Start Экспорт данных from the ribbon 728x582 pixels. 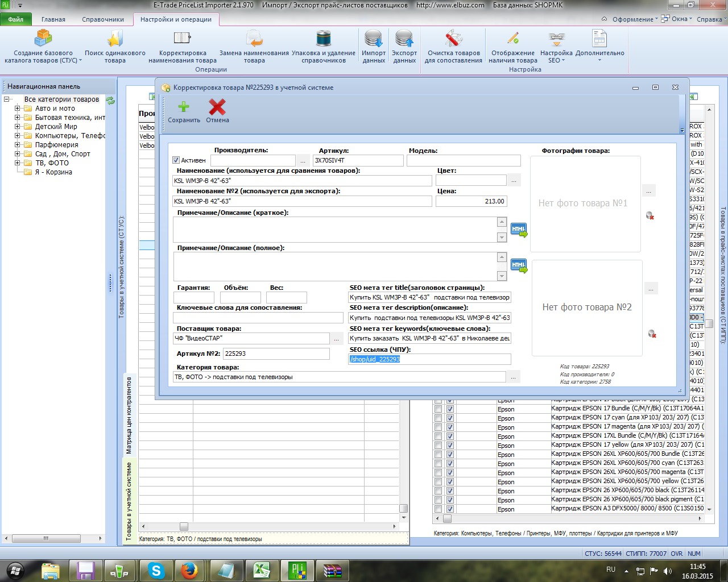(404, 47)
